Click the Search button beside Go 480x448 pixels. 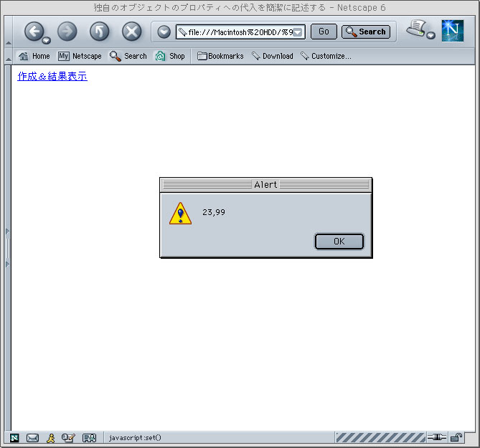coord(366,32)
